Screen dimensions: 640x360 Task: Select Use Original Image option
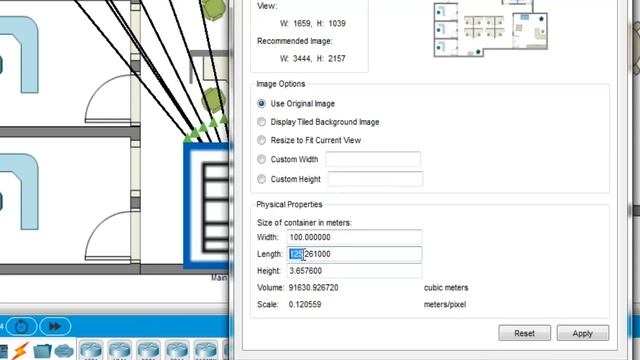pyautogui.click(x=262, y=104)
